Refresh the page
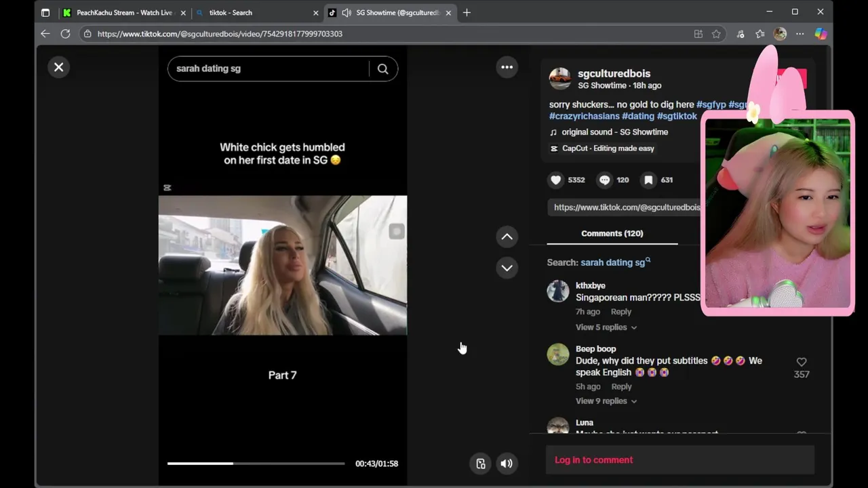The height and width of the screenshot is (488, 868). [65, 33]
